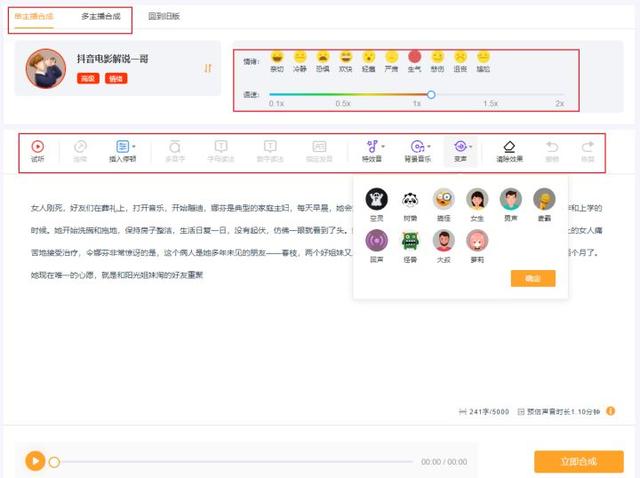The image size is (640, 478).
Task: Click the orange swap-voice arrows icon
Action: pos(208,68)
